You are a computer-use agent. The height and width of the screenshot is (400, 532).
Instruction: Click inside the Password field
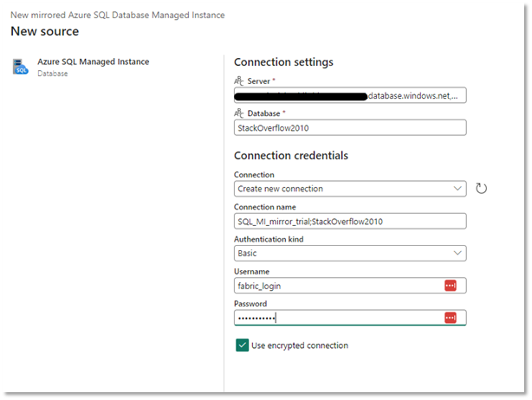pos(350,318)
